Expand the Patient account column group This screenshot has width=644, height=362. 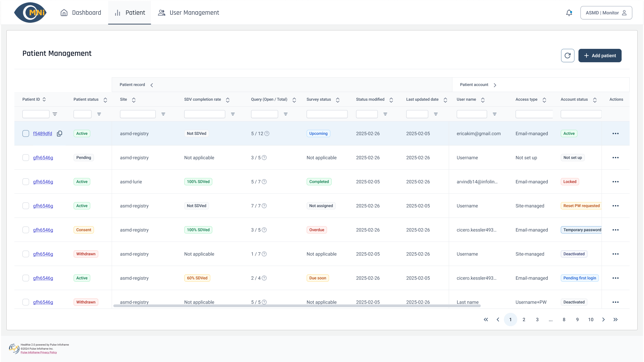point(495,85)
